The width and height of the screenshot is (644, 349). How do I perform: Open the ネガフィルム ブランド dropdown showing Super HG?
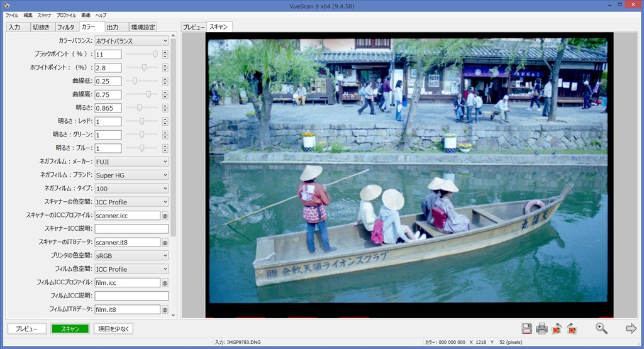[x=131, y=175]
